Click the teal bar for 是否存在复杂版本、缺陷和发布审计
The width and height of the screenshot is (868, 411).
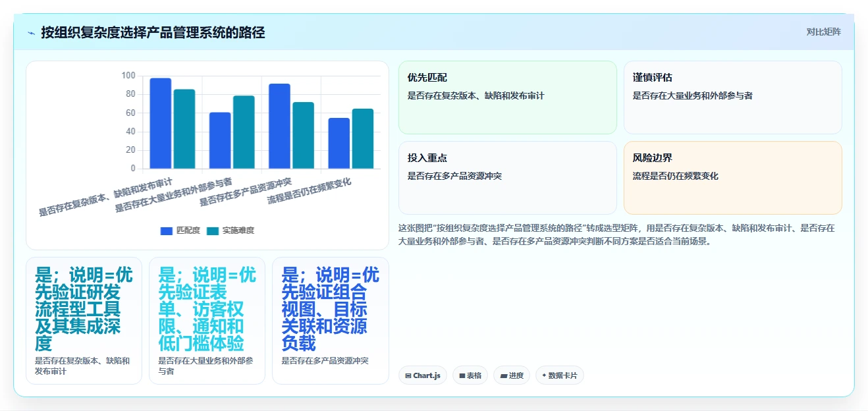click(x=184, y=129)
